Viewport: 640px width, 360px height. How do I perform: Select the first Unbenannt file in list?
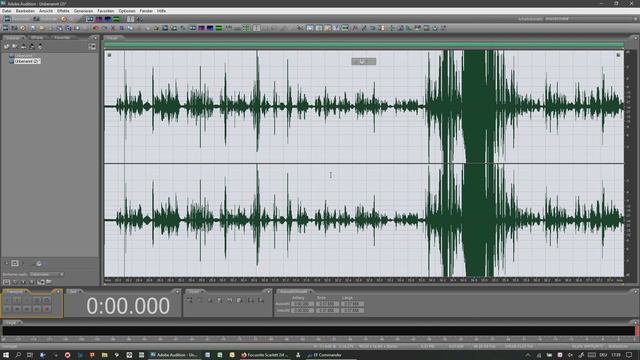click(23, 56)
